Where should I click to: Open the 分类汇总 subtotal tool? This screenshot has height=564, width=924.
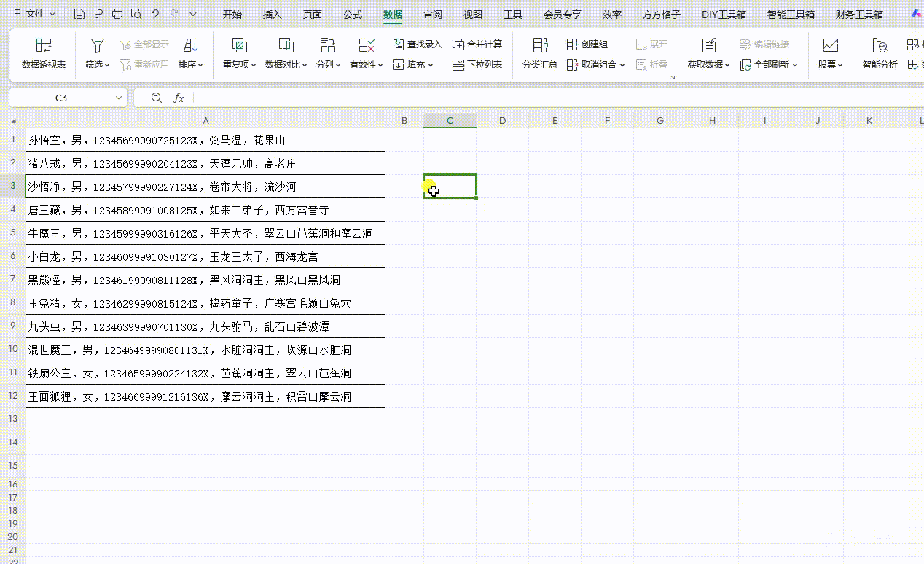[540, 54]
